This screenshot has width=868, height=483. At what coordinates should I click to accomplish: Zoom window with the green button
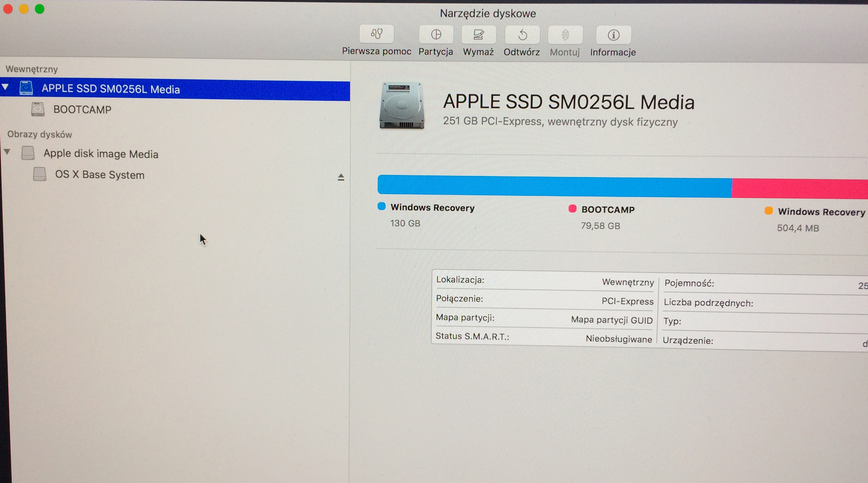tap(40, 9)
